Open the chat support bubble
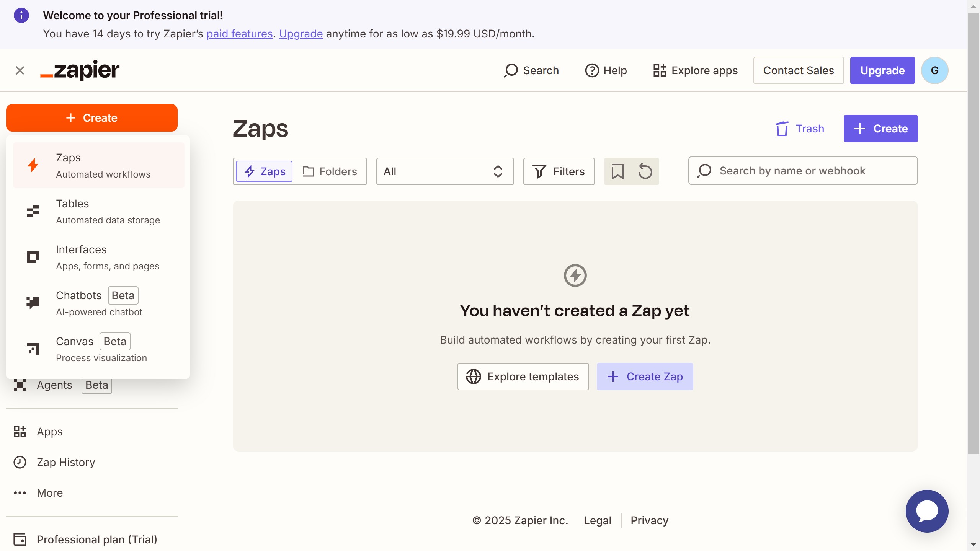Screen dimensions: 980x551 point(927,511)
